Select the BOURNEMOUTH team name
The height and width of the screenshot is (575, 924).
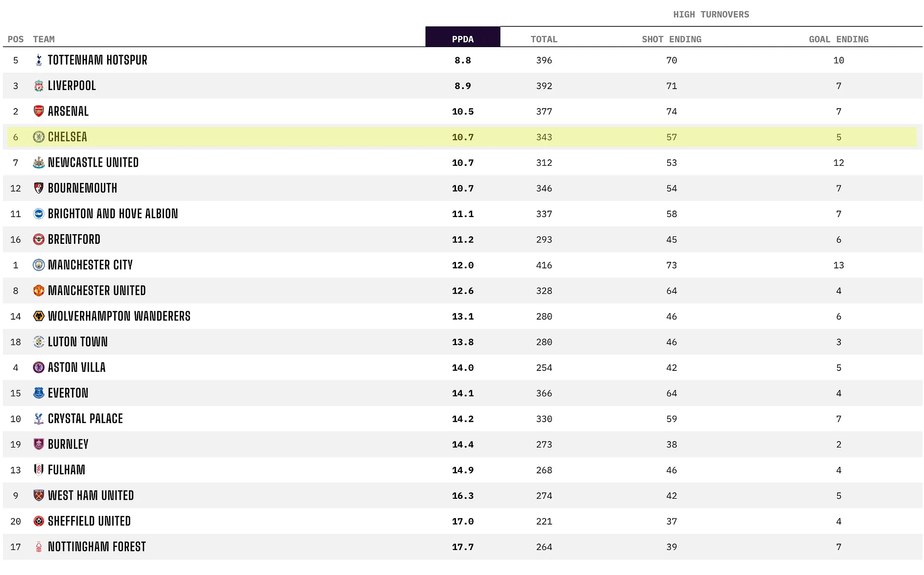click(x=83, y=188)
